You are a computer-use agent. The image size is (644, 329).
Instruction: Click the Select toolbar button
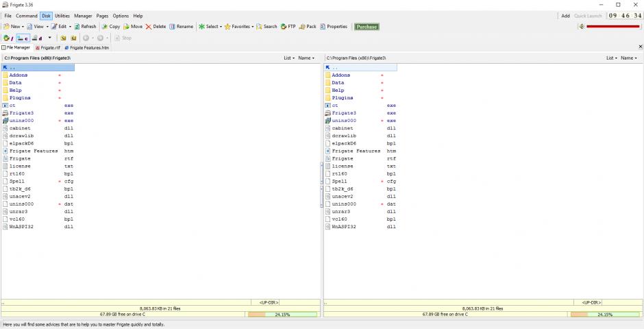click(x=208, y=26)
